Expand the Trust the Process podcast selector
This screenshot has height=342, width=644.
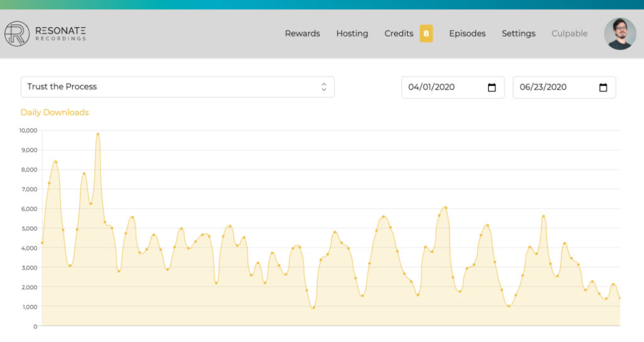point(177,87)
